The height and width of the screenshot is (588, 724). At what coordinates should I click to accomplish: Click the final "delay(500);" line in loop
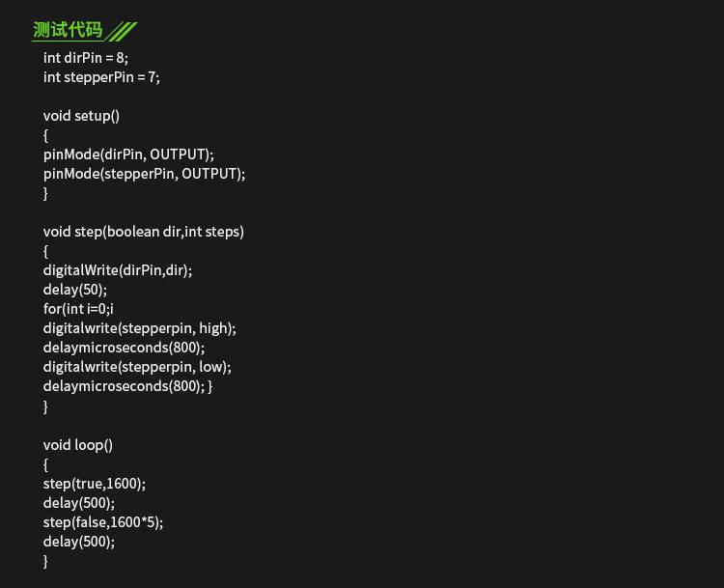79,542
